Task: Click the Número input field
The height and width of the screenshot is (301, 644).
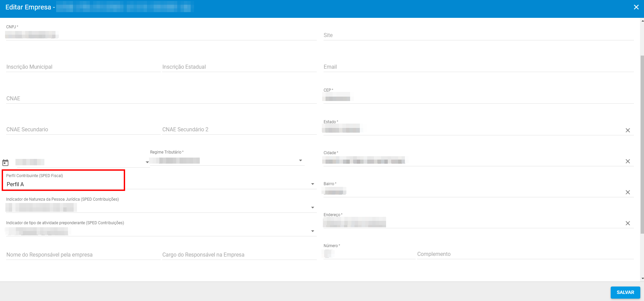Action: pyautogui.click(x=369, y=254)
